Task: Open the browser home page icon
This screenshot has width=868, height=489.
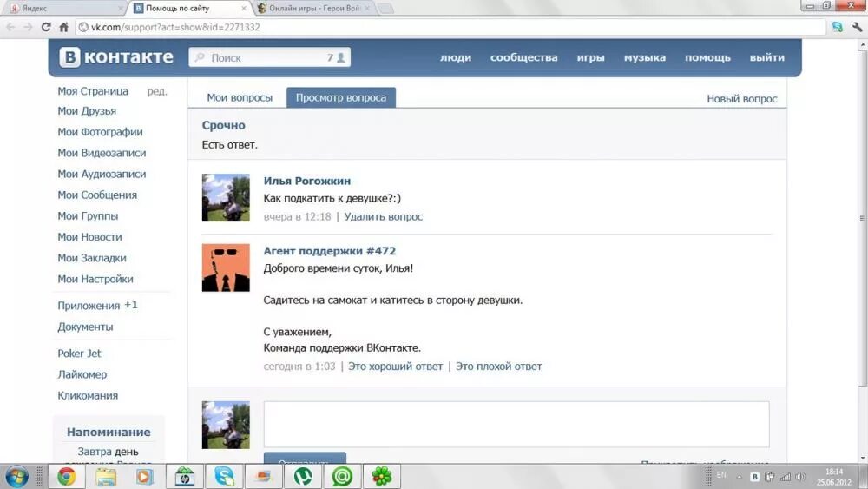Action: [63, 27]
